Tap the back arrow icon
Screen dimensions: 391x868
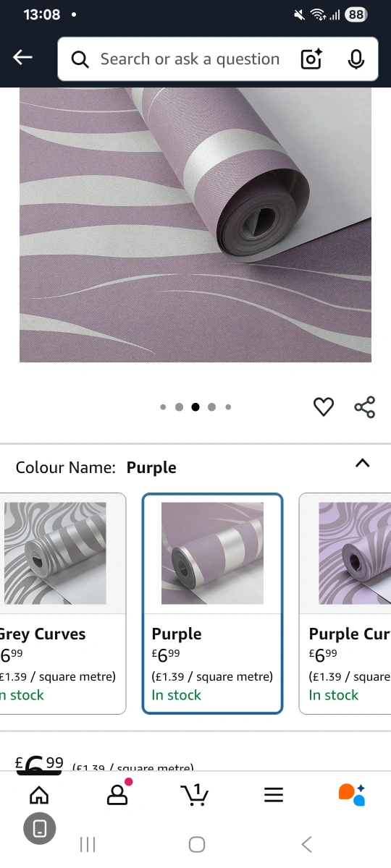point(22,58)
